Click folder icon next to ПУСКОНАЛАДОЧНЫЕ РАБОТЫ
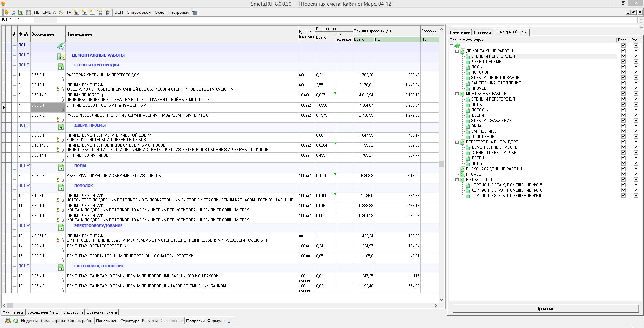The height and width of the screenshot is (328, 644). point(463,169)
